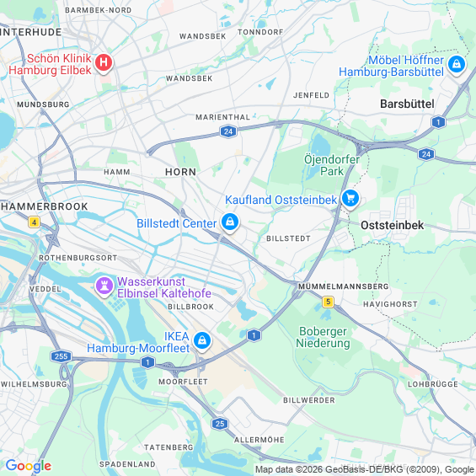This screenshot has height=476, width=476.
Task: Click the A1 shield near Barsbüttel
Action: click(x=438, y=122)
